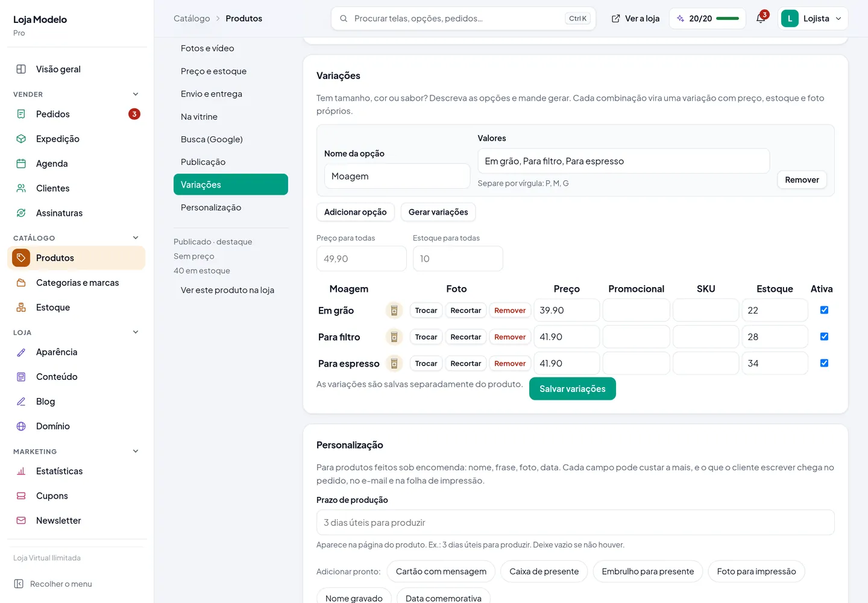Screen dimensions: 868x603
Task: Open Visão geral dashboard icon
Action: click(x=21, y=69)
